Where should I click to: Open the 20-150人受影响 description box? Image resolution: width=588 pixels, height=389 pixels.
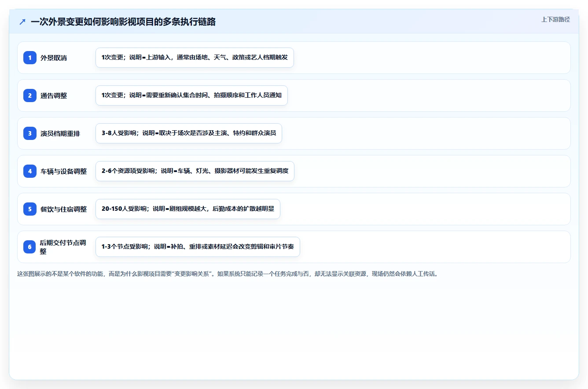188,209
